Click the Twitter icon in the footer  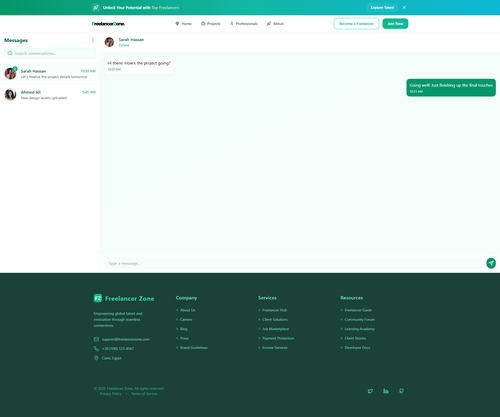click(x=370, y=391)
